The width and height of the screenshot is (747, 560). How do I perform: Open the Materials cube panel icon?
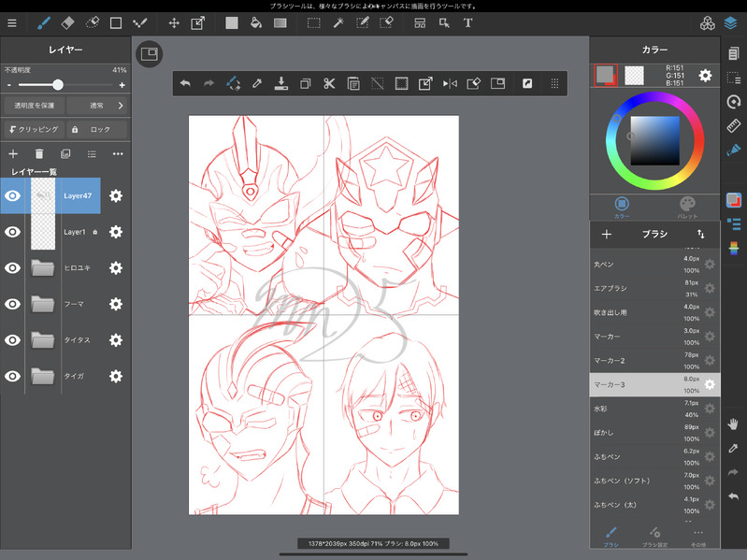coord(707,22)
